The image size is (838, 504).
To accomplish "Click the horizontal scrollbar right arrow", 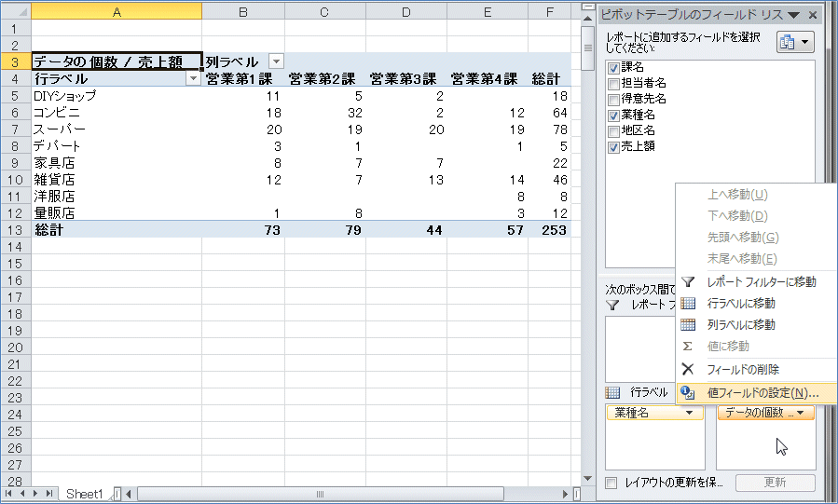I will 565,495.
